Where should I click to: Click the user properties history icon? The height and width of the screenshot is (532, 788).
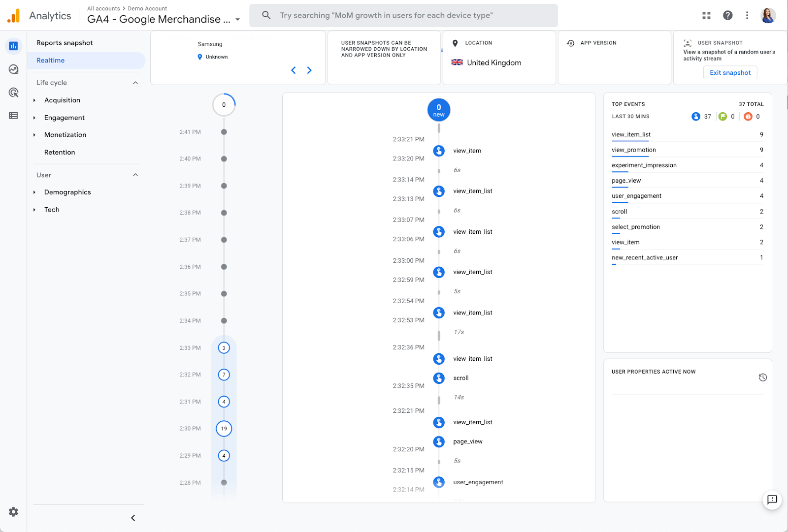[x=762, y=377]
